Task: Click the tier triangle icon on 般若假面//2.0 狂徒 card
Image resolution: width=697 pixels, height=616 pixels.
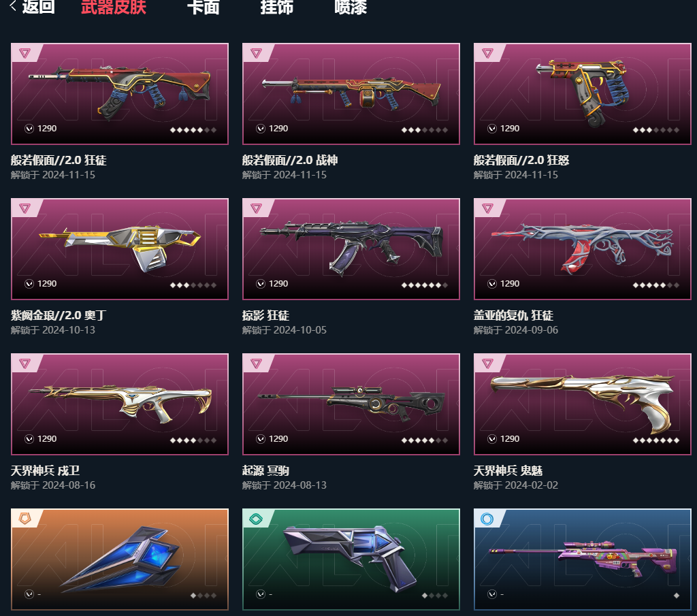Action: [x=25, y=53]
